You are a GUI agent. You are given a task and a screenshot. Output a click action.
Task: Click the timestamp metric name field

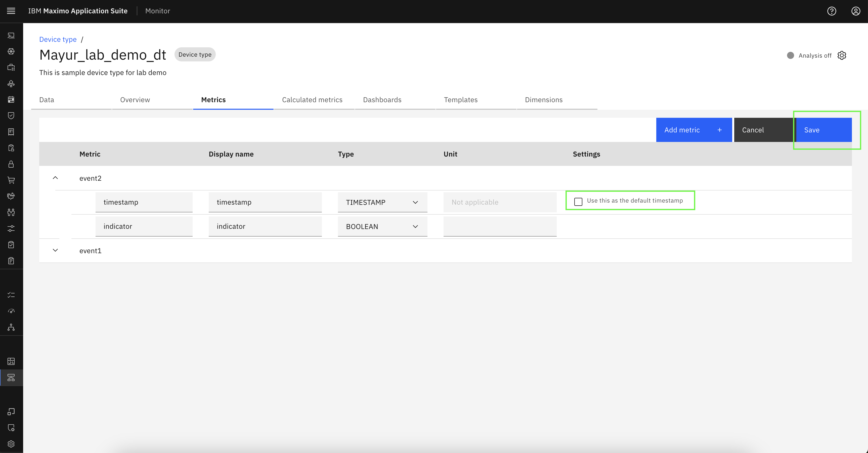[x=144, y=202]
